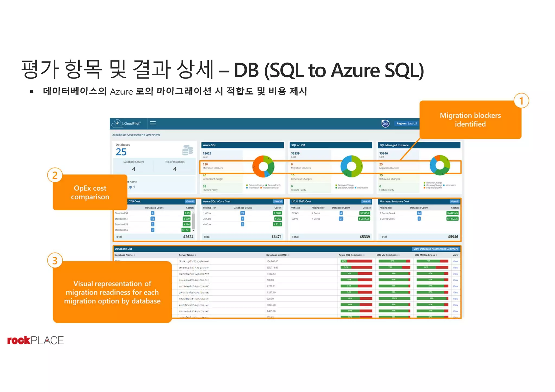Click the CloudPilot logo
This screenshot has height=392, width=555.
[x=126, y=123]
